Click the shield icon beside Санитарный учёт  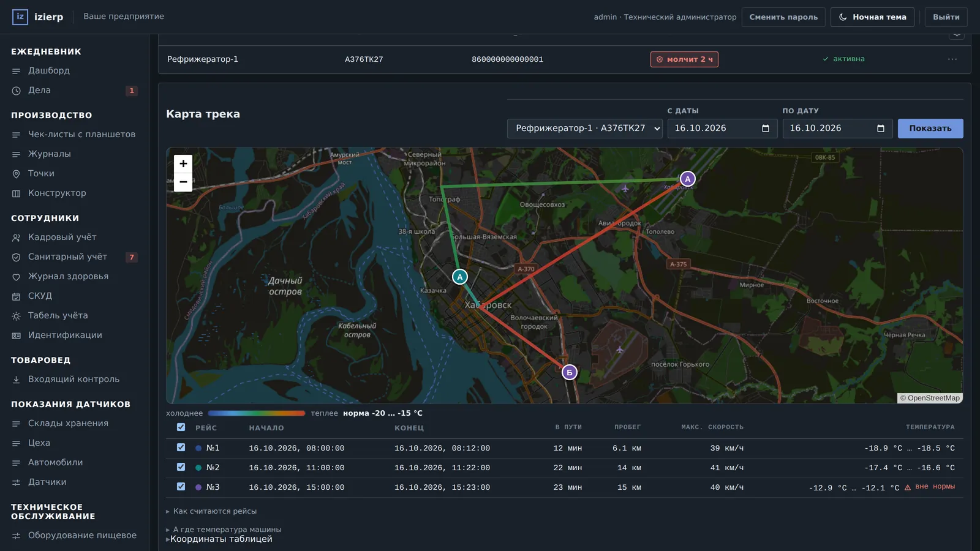tap(17, 257)
